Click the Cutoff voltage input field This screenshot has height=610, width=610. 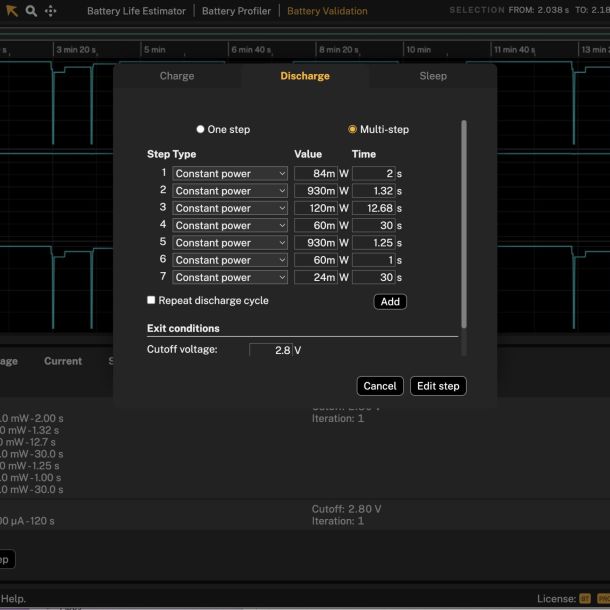pyautogui.click(x=269, y=351)
